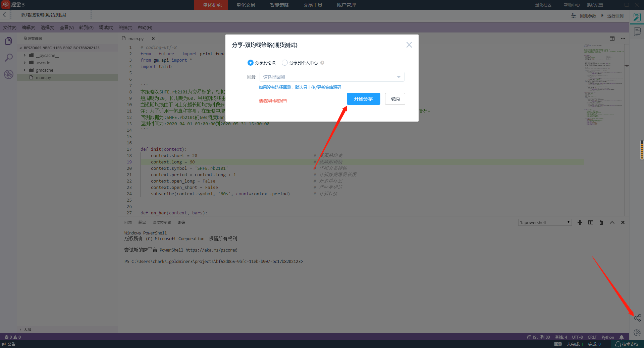Click the 运行回测 run button

[x=612, y=16]
